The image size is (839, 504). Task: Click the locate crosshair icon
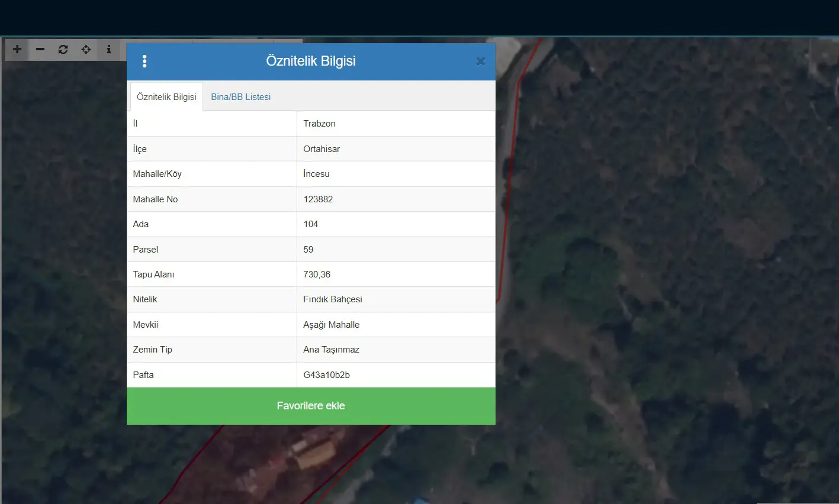(x=86, y=50)
